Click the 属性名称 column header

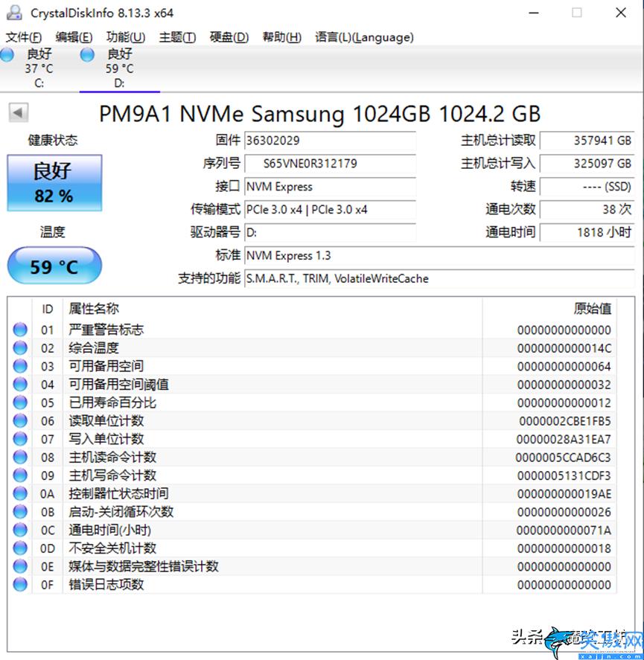(x=272, y=309)
